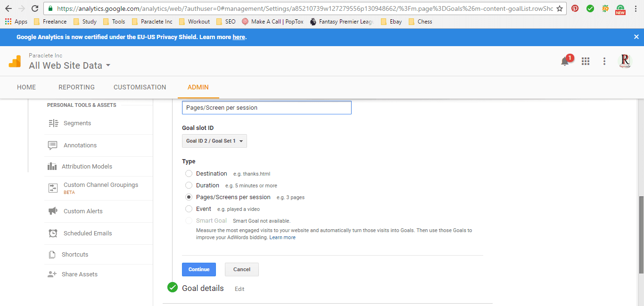Open the Google apps grid icon

586,61
